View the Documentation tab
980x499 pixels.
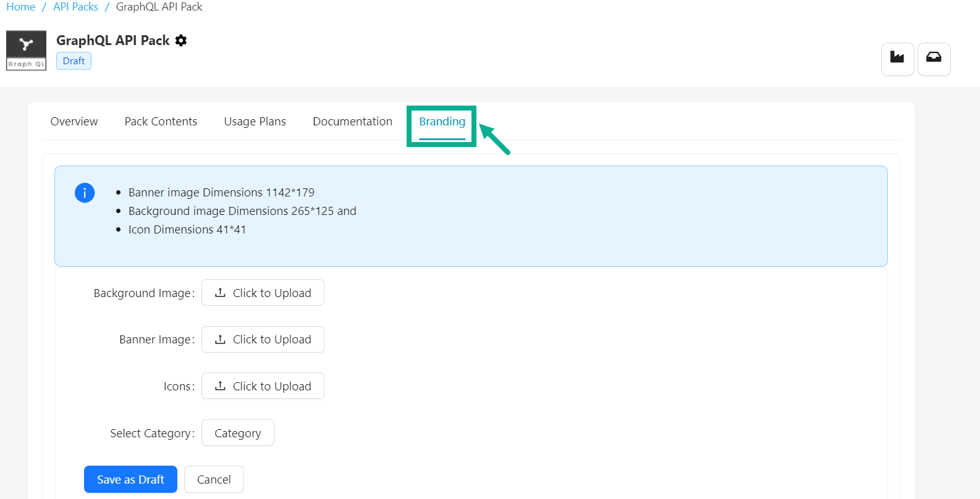tap(352, 122)
